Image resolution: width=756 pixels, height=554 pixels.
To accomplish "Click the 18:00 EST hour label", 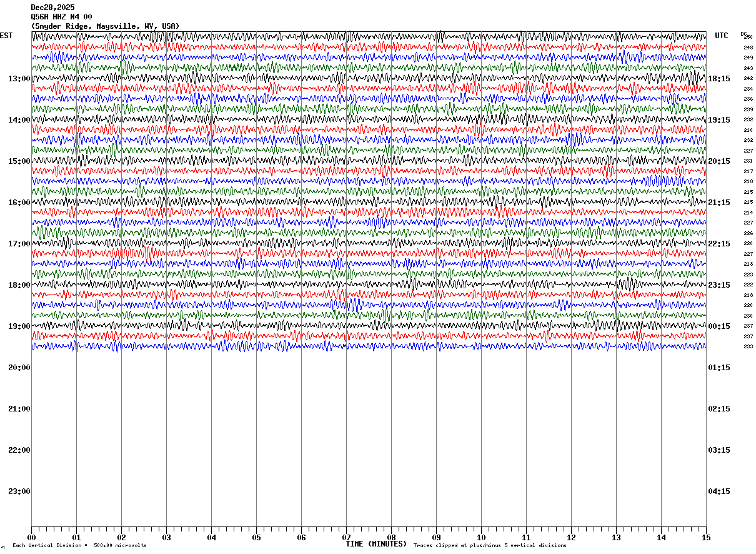I will (19, 285).
